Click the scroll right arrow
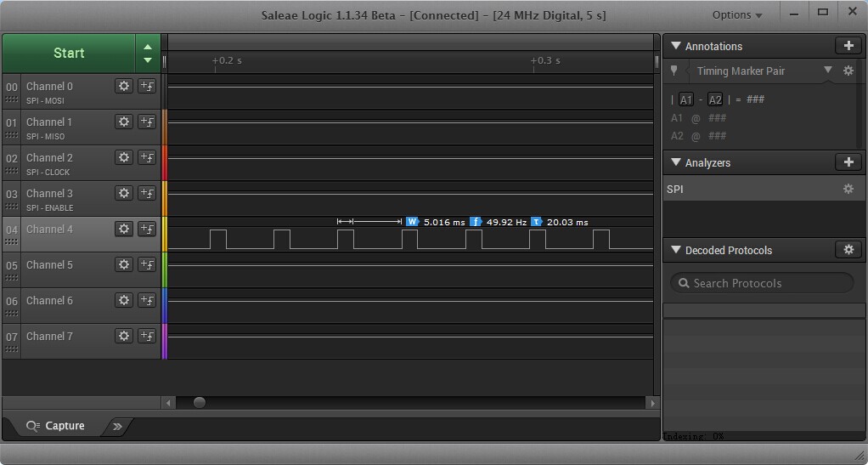 pyautogui.click(x=652, y=403)
